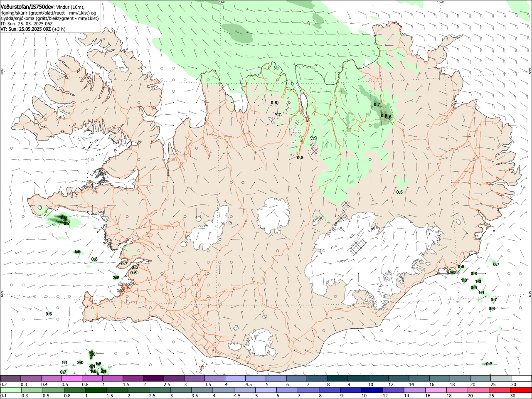Select upper-legend pink swatch between 0.5 and 0.8
This screenshot has width=532, height=399.
tap(72, 378)
